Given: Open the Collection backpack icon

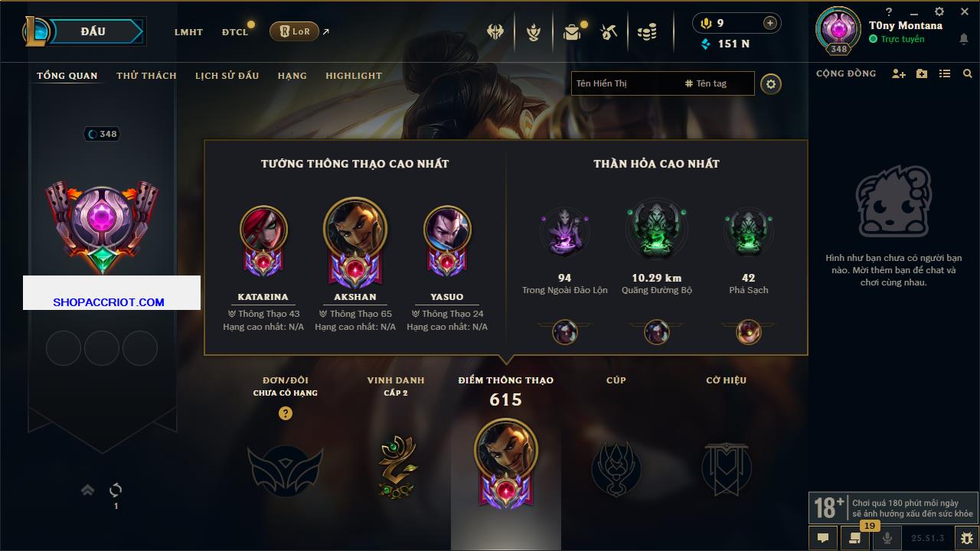Looking at the screenshot, I should (571, 32).
